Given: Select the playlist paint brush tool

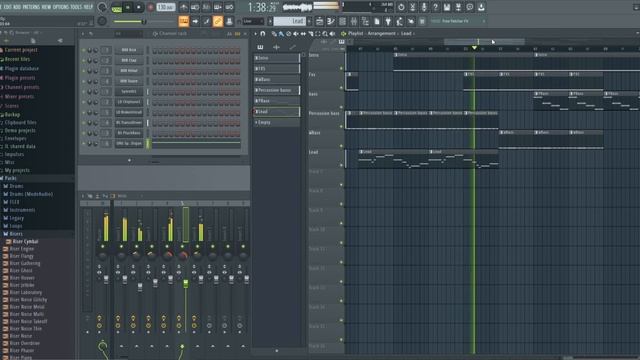Looking at the screenshot, I should 281,33.
